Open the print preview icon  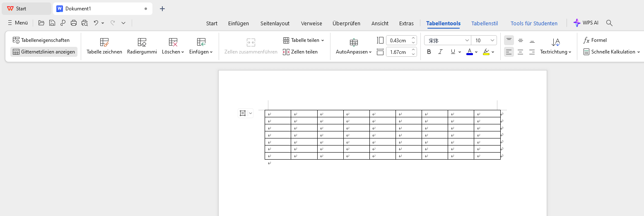click(85, 23)
